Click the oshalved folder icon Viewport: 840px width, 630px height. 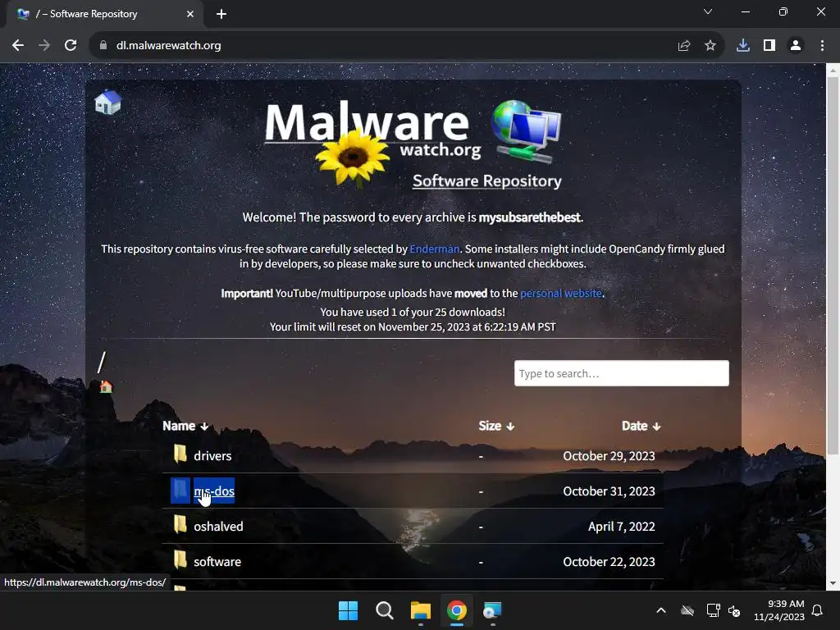pos(180,525)
